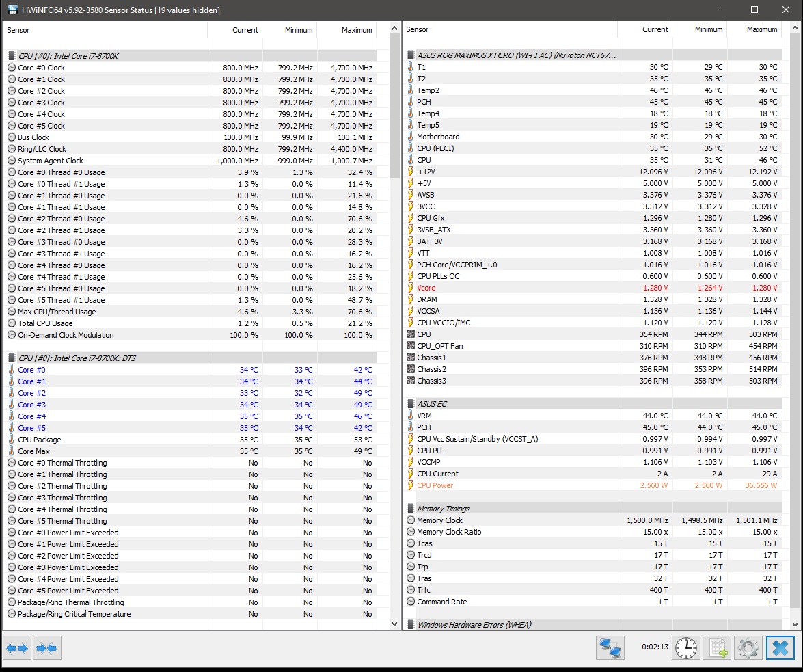Select the Memory Clock Ratio row
This screenshot has height=672, width=803.
tap(593, 532)
